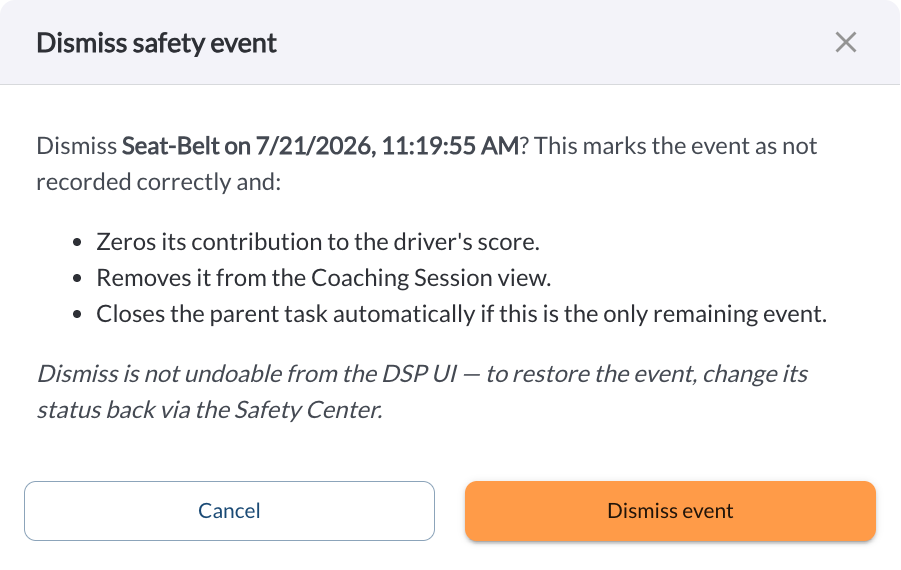Confirm with the orange Dismiss event button
Viewport: 901px width, 570px height.
coord(670,511)
